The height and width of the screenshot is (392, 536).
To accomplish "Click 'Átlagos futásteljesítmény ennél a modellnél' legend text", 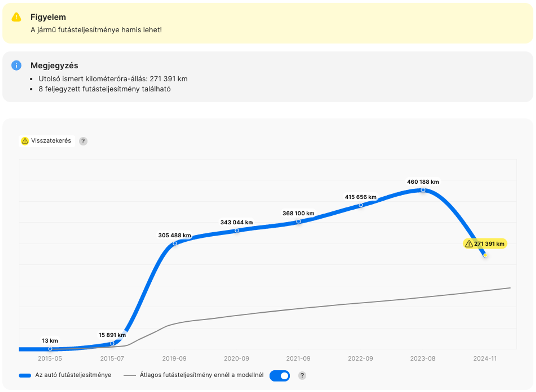I will [x=202, y=375].
